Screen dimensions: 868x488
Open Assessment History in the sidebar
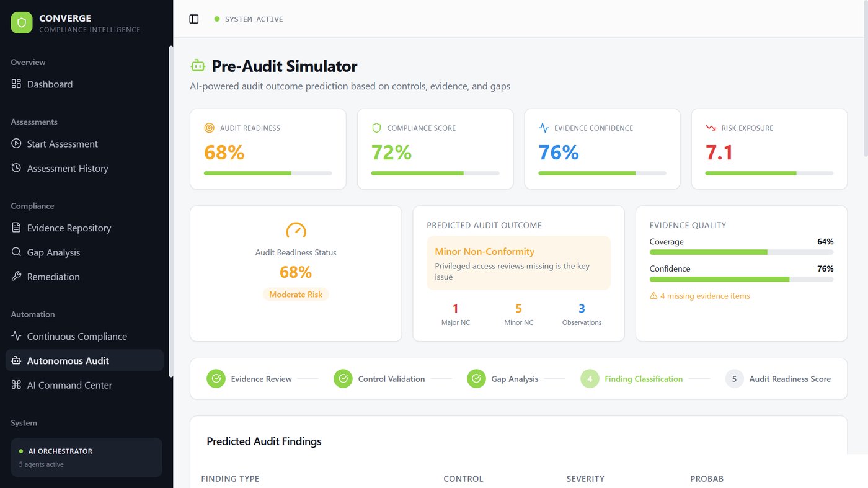pos(84,167)
